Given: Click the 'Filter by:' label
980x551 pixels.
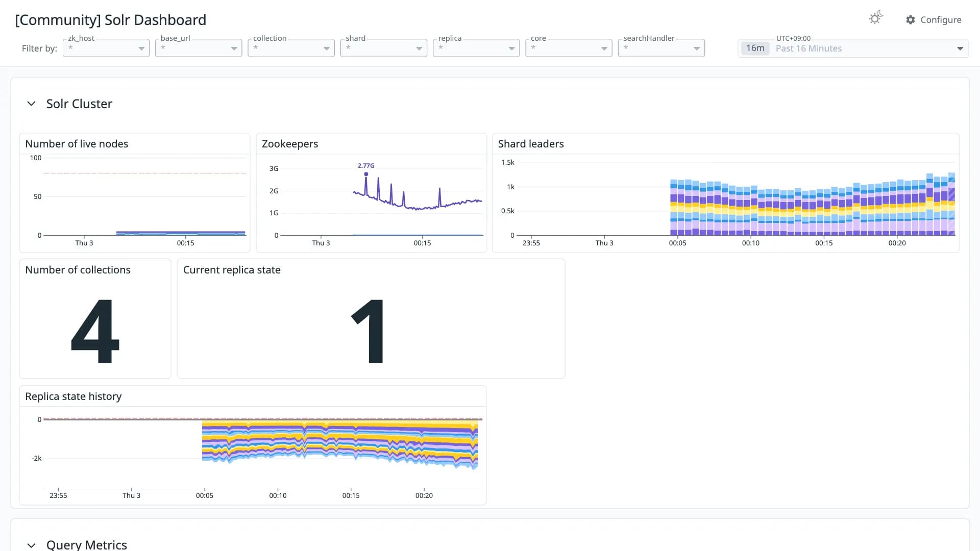Looking at the screenshot, I should click(39, 48).
